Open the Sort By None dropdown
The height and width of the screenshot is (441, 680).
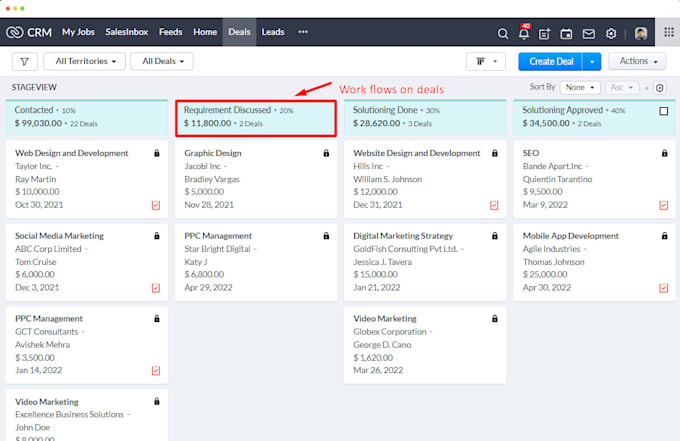click(x=580, y=88)
